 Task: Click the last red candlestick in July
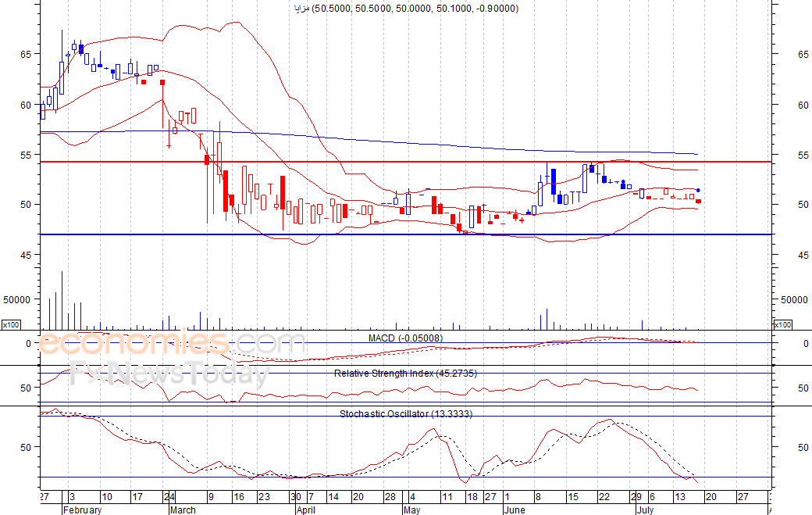[698, 201]
